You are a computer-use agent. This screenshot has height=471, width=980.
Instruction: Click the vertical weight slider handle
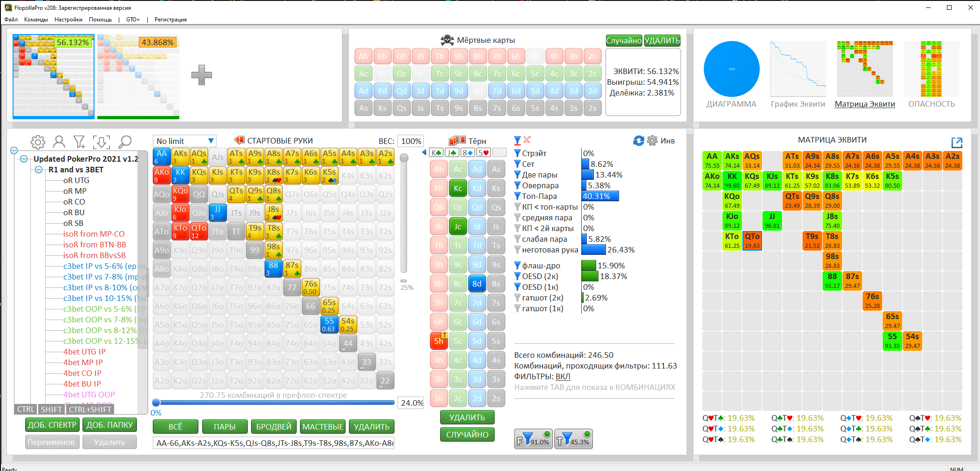404,157
